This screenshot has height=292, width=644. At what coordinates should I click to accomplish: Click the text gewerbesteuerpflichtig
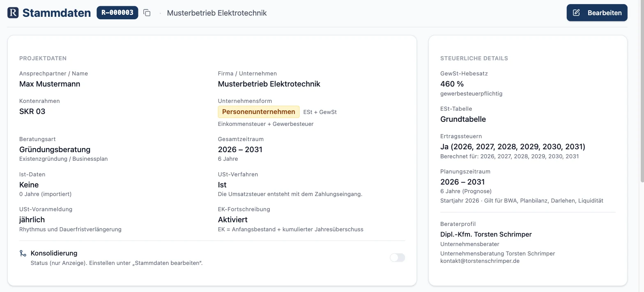coord(471,94)
